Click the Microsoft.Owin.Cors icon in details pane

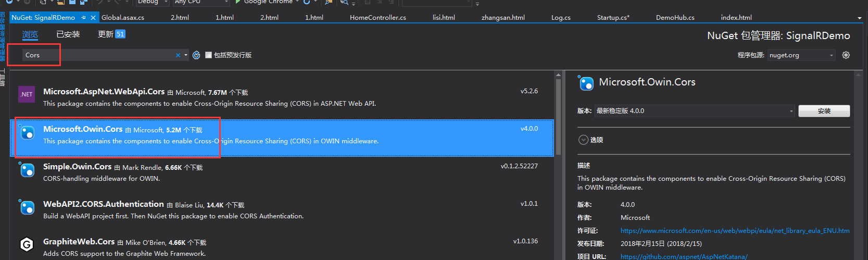click(x=586, y=83)
